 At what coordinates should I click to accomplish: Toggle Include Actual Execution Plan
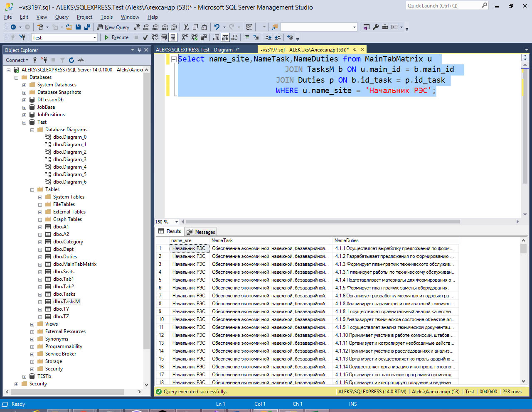(x=185, y=37)
